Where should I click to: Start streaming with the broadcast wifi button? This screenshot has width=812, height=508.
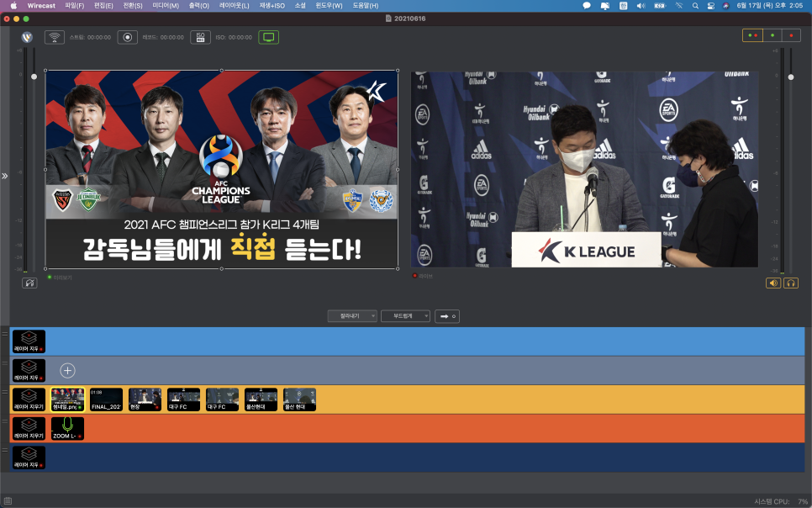(55, 37)
